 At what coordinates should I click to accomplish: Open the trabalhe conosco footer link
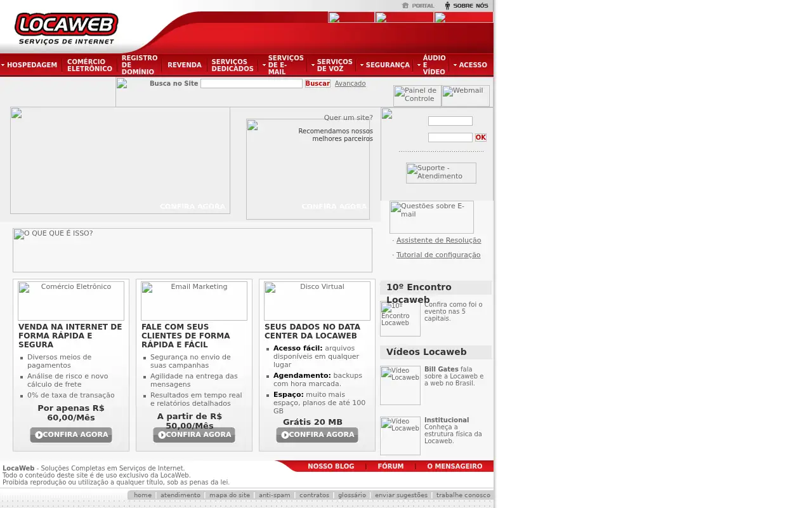(463, 495)
